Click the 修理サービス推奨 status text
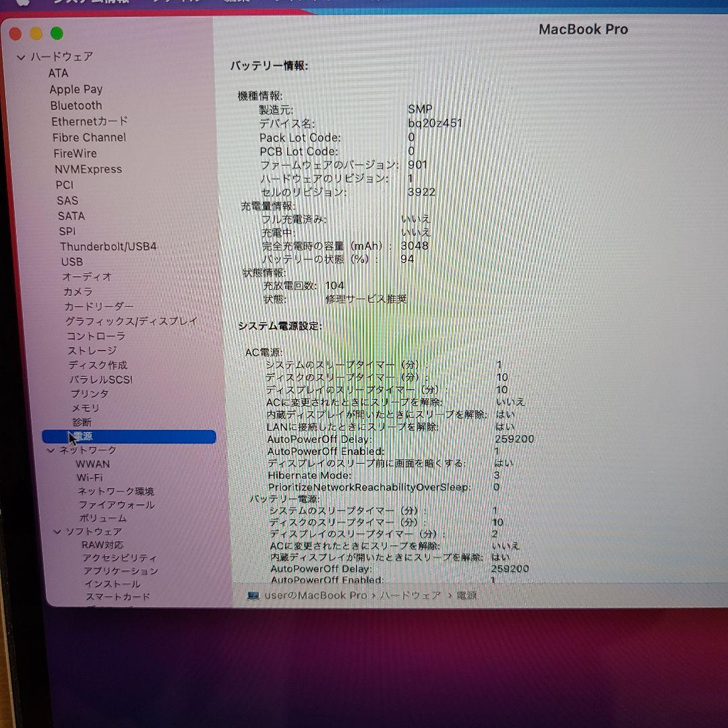Viewport: 728px width, 728px height. point(366,299)
